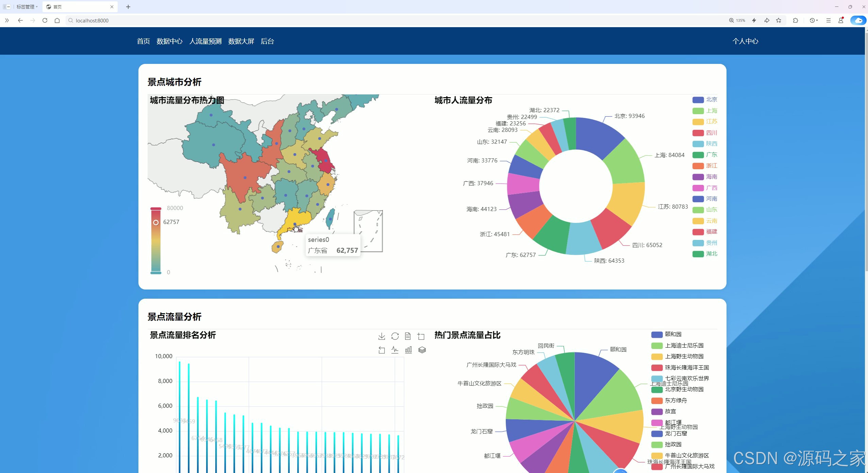Open the 个人中心 link
This screenshot has height=473, width=868.
pos(745,41)
